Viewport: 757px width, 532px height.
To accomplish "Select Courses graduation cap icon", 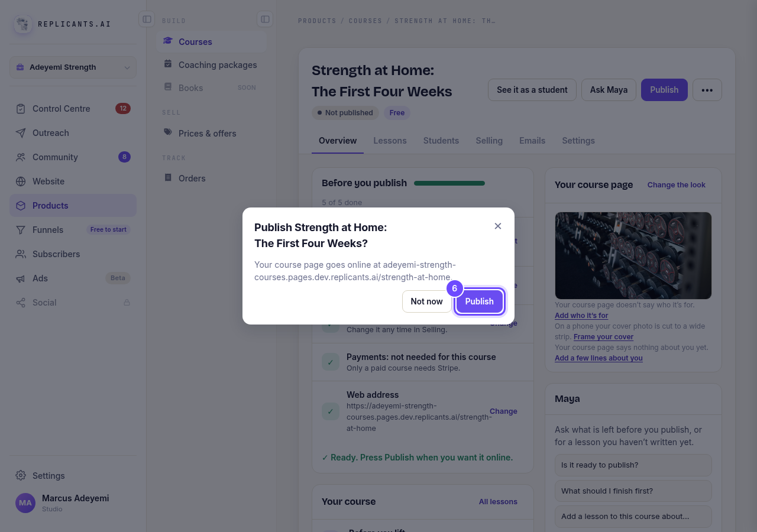I will pos(168,41).
